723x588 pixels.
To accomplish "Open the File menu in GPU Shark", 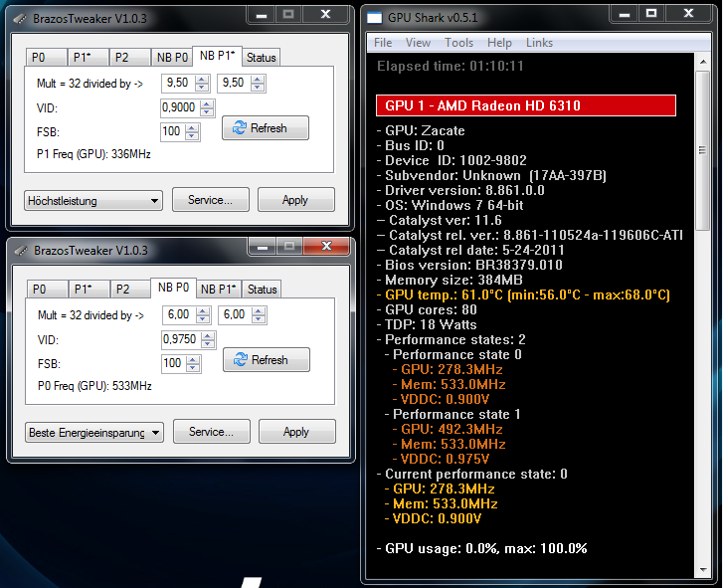I will tap(383, 43).
